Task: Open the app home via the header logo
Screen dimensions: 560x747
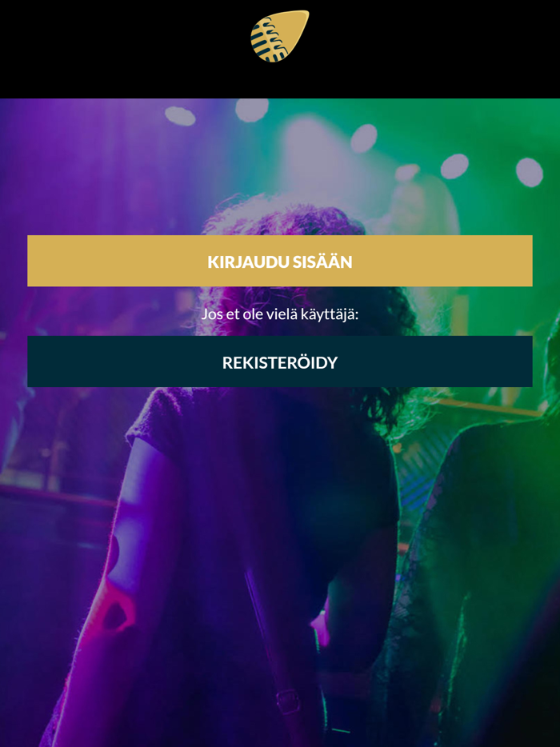Action: (280, 36)
